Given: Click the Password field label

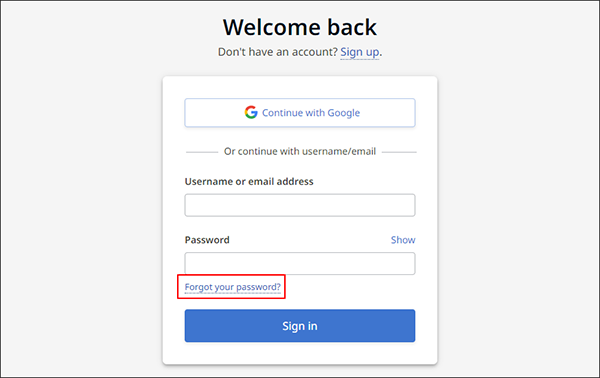Looking at the screenshot, I should coord(207,240).
